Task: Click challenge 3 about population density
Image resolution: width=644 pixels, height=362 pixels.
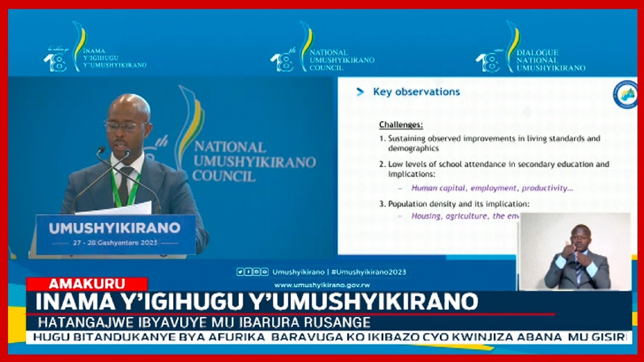Action: [x=454, y=204]
